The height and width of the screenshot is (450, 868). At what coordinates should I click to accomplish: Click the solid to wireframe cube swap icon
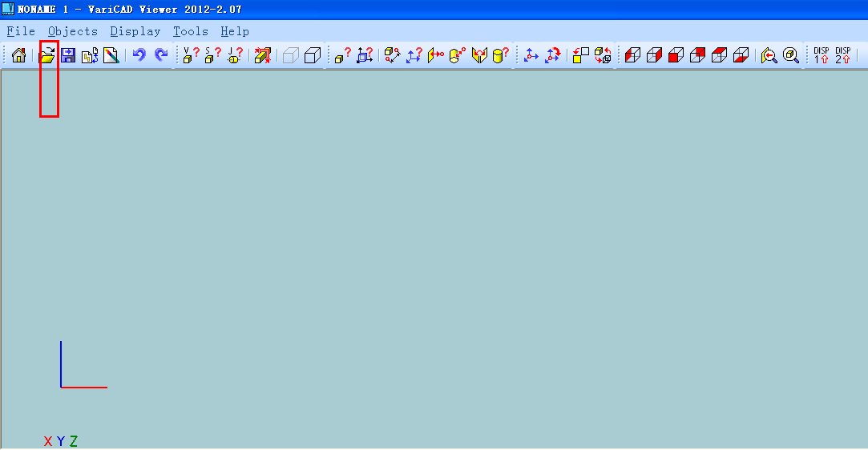coord(602,55)
